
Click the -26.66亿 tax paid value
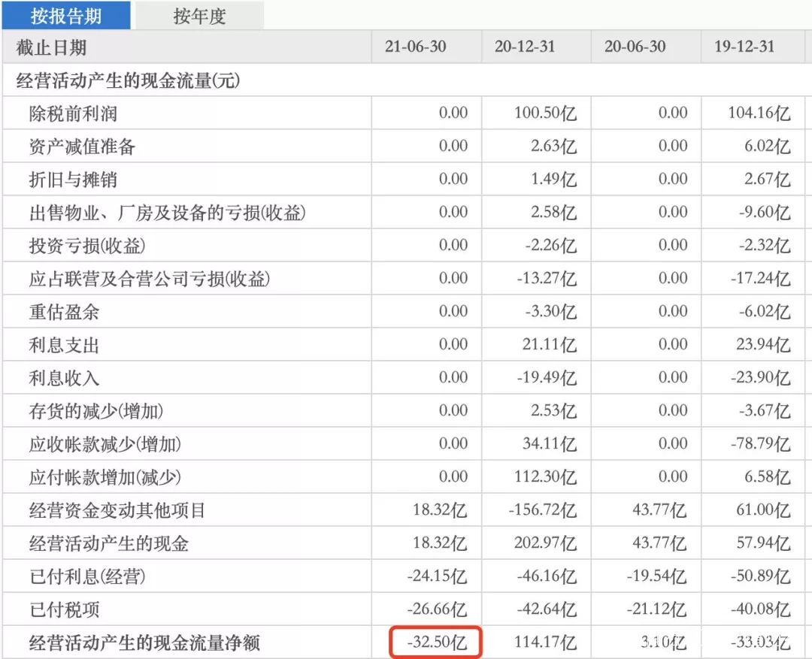point(437,609)
